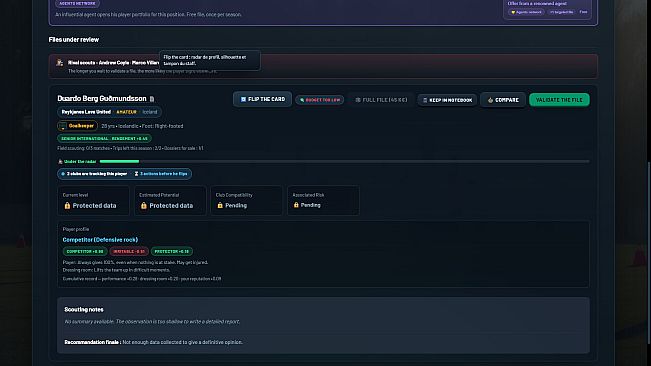Click the No summary available note
The image size is (651, 366).
coord(152,322)
